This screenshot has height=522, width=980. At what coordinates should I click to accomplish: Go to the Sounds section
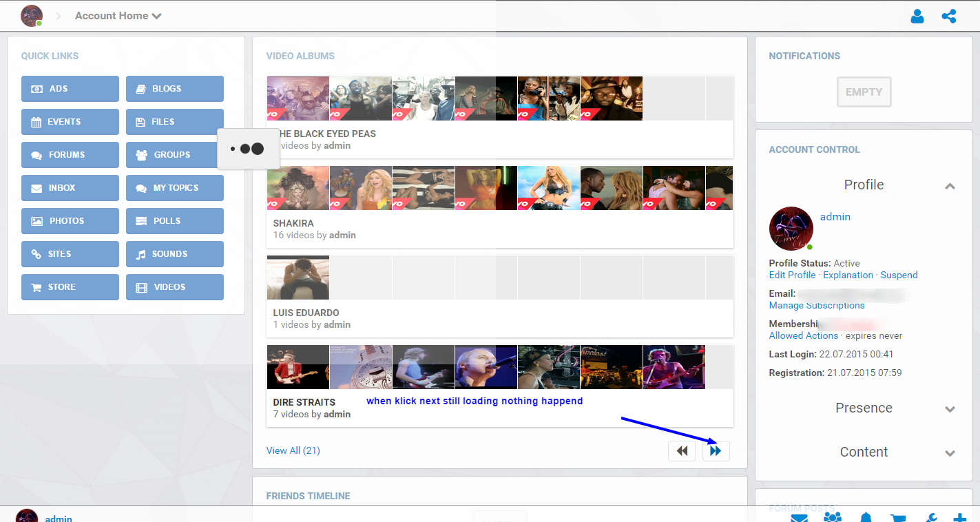175,254
